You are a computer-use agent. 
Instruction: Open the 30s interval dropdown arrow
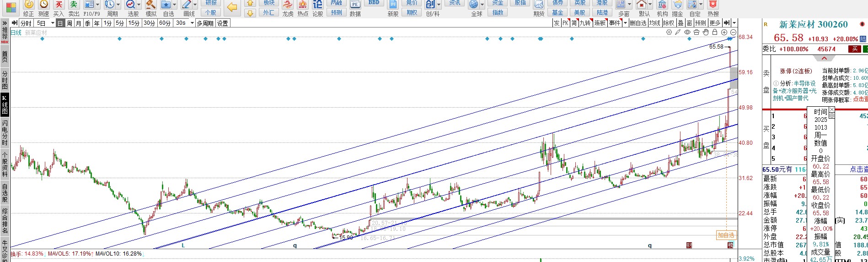[x=192, y=23]
